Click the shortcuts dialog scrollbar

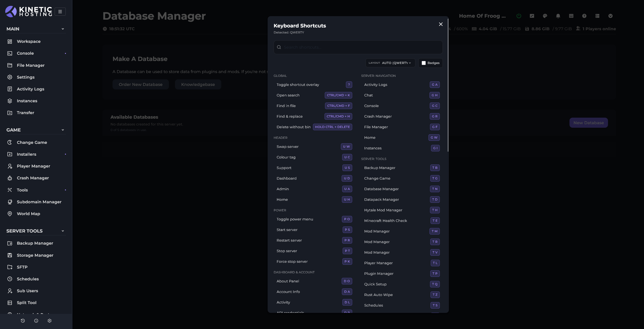click(448, 85)
